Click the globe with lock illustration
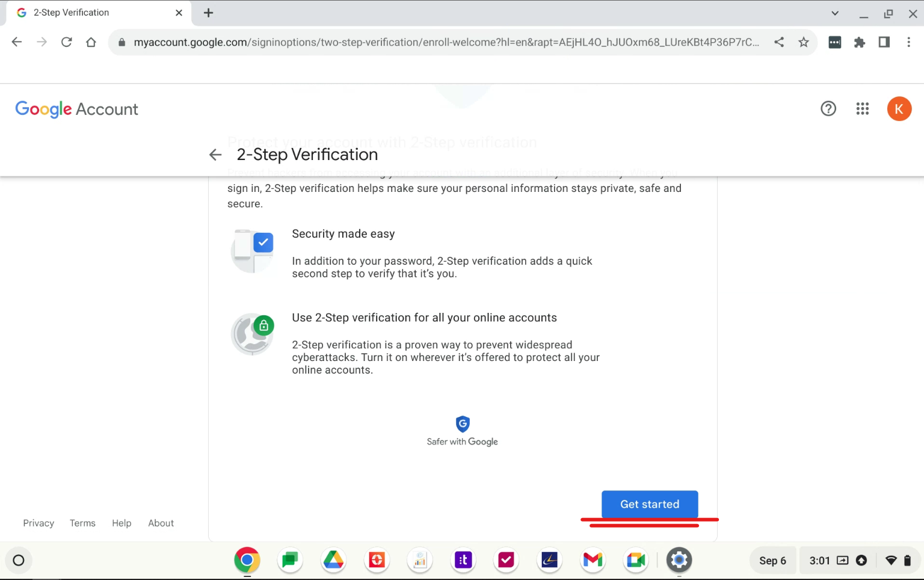Viewport: 924px width, 580px height. (253, 334)
